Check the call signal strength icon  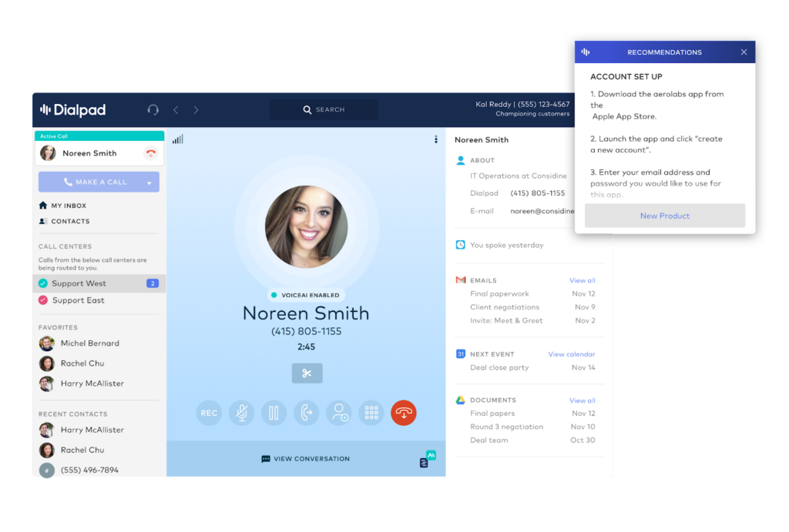[178, 139]
